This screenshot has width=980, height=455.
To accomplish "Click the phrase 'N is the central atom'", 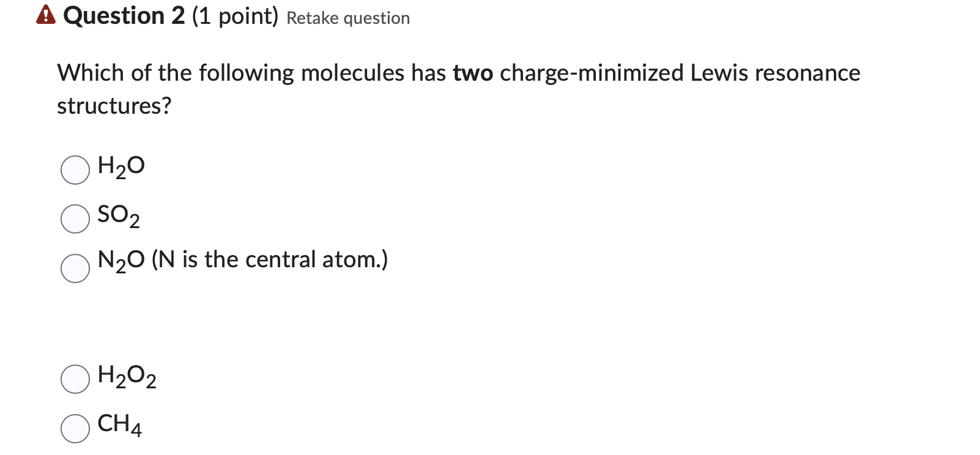I will (x=269, y=259).
